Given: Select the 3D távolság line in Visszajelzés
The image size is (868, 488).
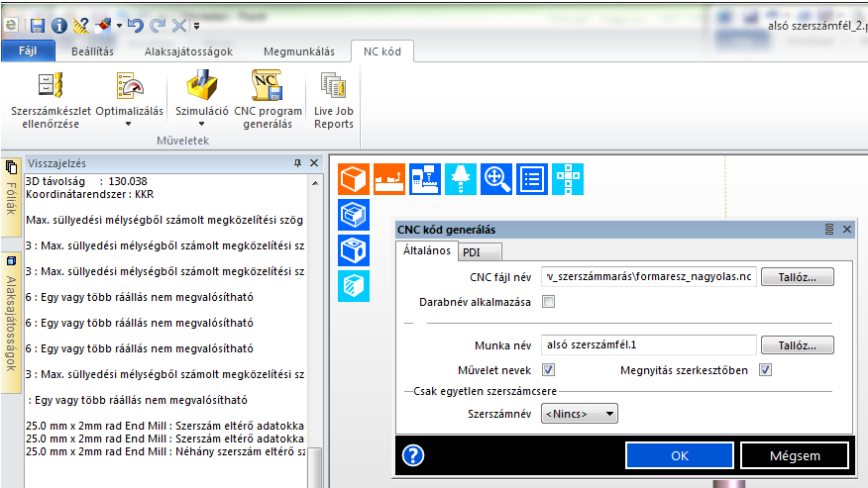Looking at the screenshot, I should pyautogui.click(x=86, y=181).
